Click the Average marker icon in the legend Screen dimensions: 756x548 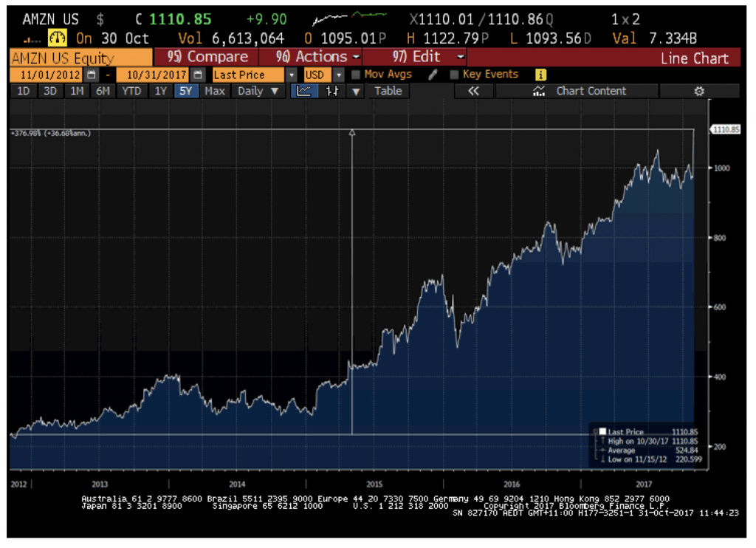click(602, 450)
